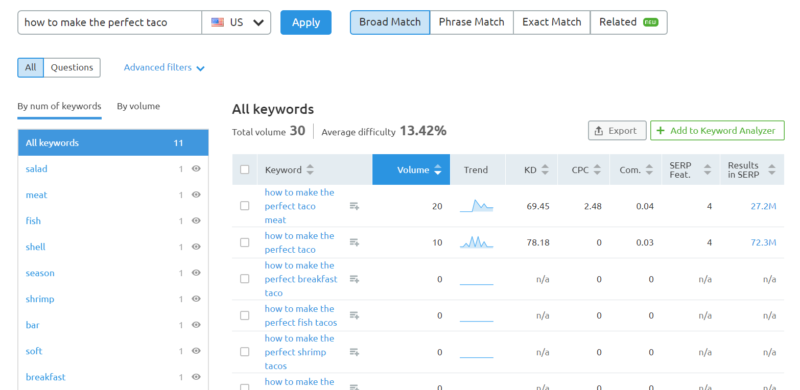
Task: Open 27.2M results in SERP link
Action: pyautogui.click(x=763, y=206)
